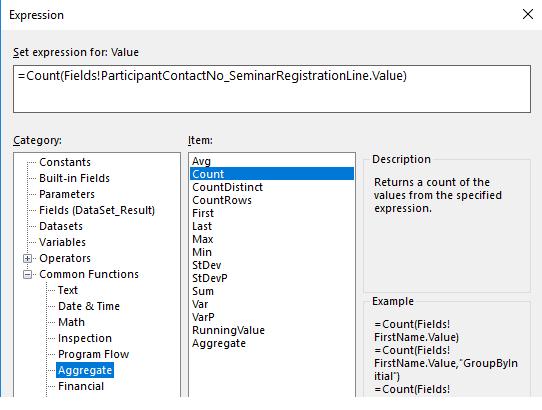Screen dimensions: 542x410
Task: Select the Inspection functions subcategory
Action: 85,338
